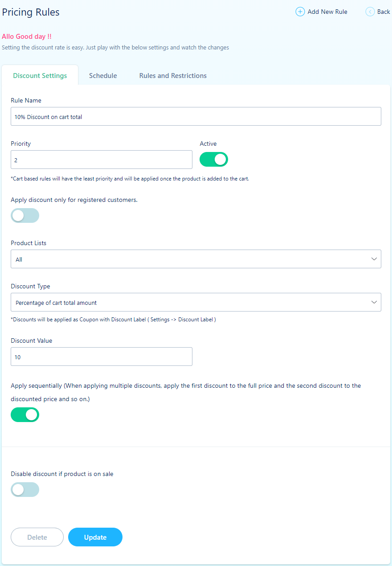
Task: Click the Add New Rule link
Action: (x=327, y=12)
